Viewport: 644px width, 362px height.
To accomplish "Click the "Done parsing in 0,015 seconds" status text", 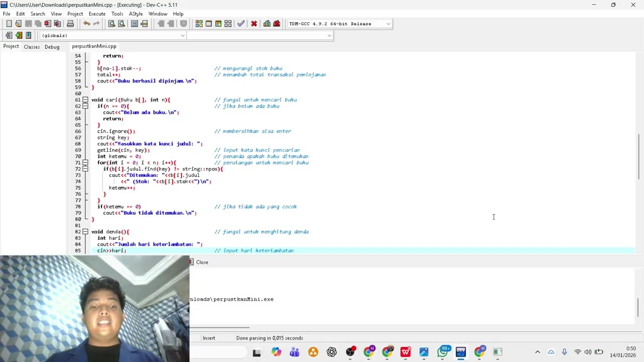I will point(270,338).
